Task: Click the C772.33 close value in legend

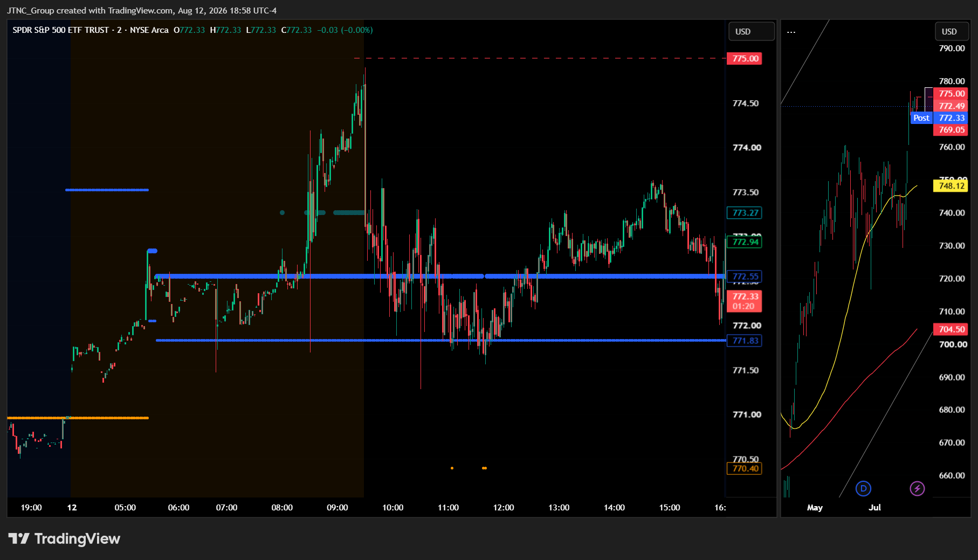Action: pyautogui.click(x=297, y=30)
